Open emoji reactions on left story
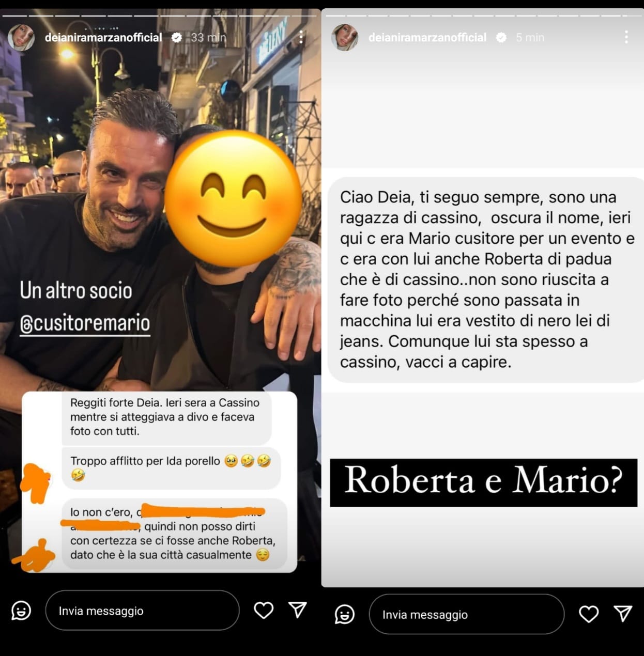 click(x=21, y=611)
